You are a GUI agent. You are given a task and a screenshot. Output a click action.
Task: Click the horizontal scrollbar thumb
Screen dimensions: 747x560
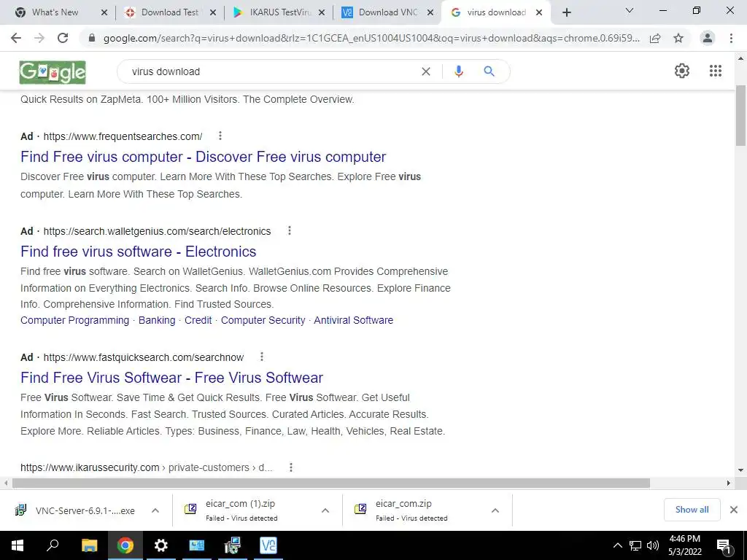(331, 483)
